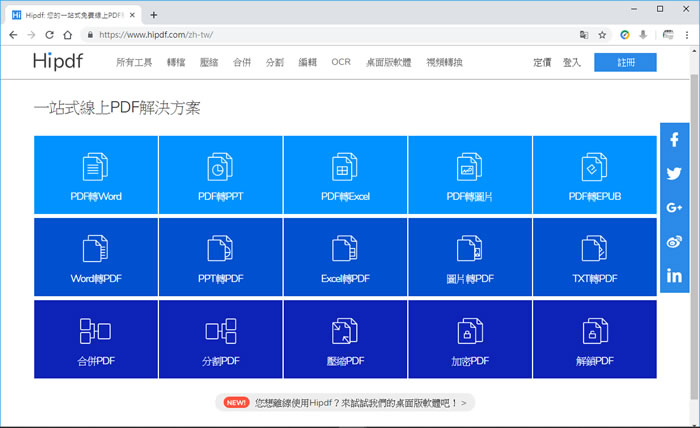Click the browser back arrow
The width and height of the screenshot is (700, 428).
[13, 35]
